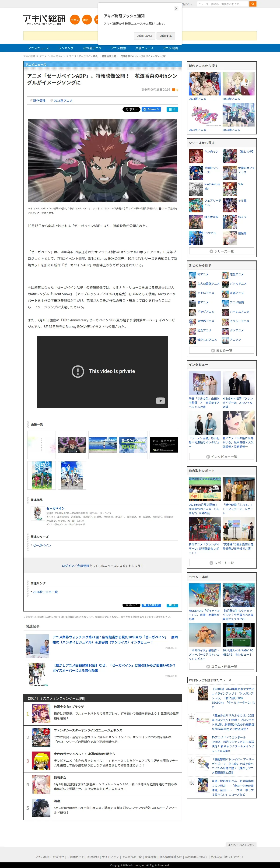Open the お問合せ footer link
Screen dimensions: 280x868
pyautogui.click(x=58, y=857)
